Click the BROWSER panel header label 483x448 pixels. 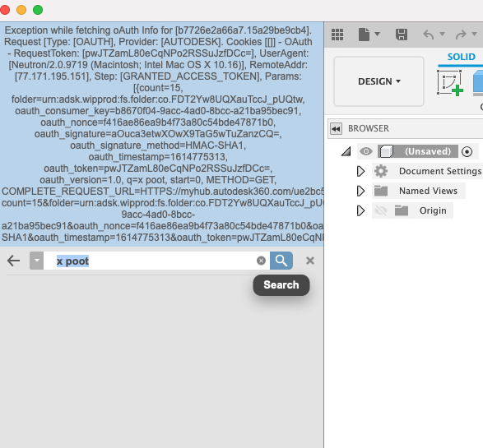(369, 128)
